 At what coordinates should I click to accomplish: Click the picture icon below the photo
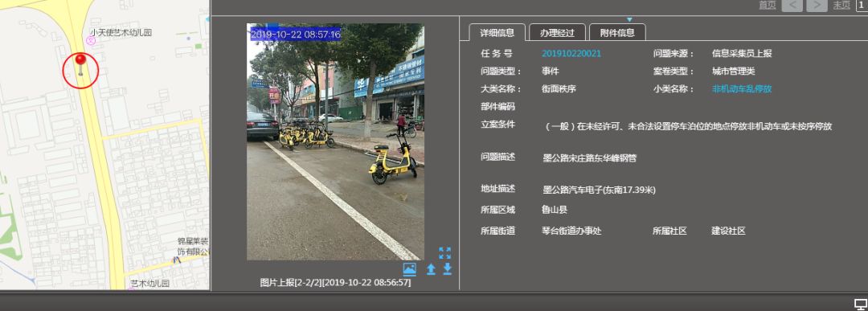(x=410, y=269)
